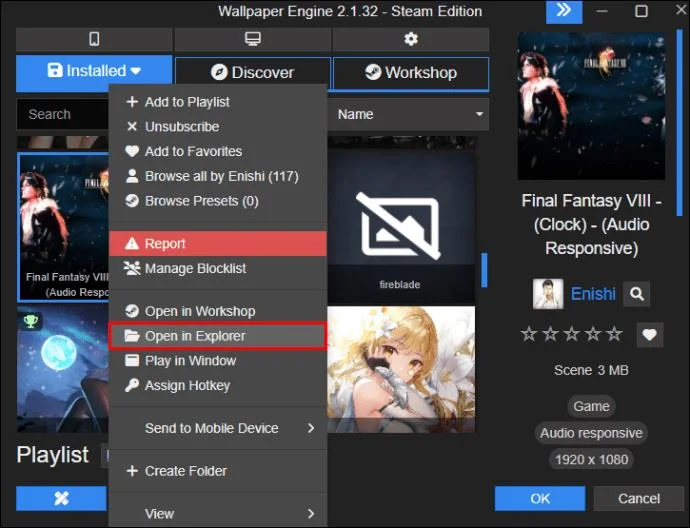Switch to the Workshop tab
Image resolution: width=690 pixels, height=528 pixels.
[411, 73]
